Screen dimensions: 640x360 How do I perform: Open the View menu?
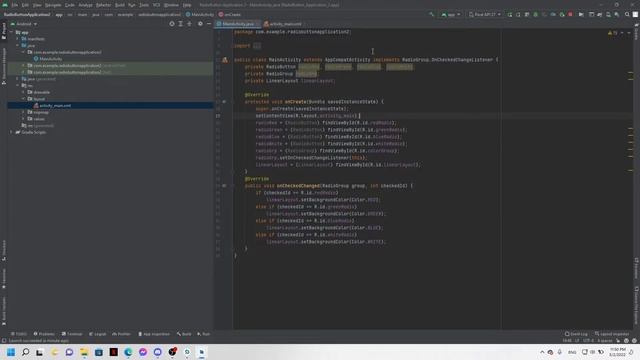tap(37, 5)
